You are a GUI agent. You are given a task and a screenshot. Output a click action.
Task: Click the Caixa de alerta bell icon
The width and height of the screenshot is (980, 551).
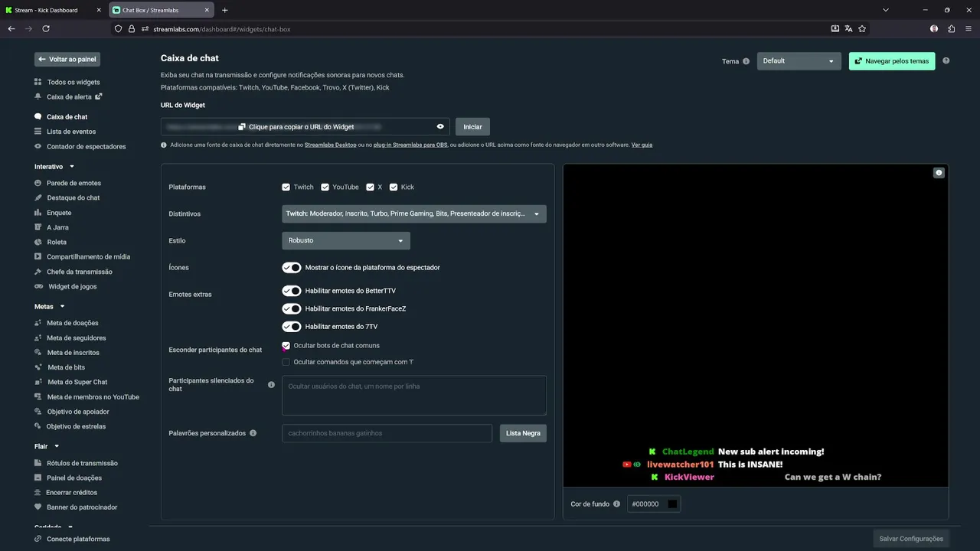click(x=38, y=97)
